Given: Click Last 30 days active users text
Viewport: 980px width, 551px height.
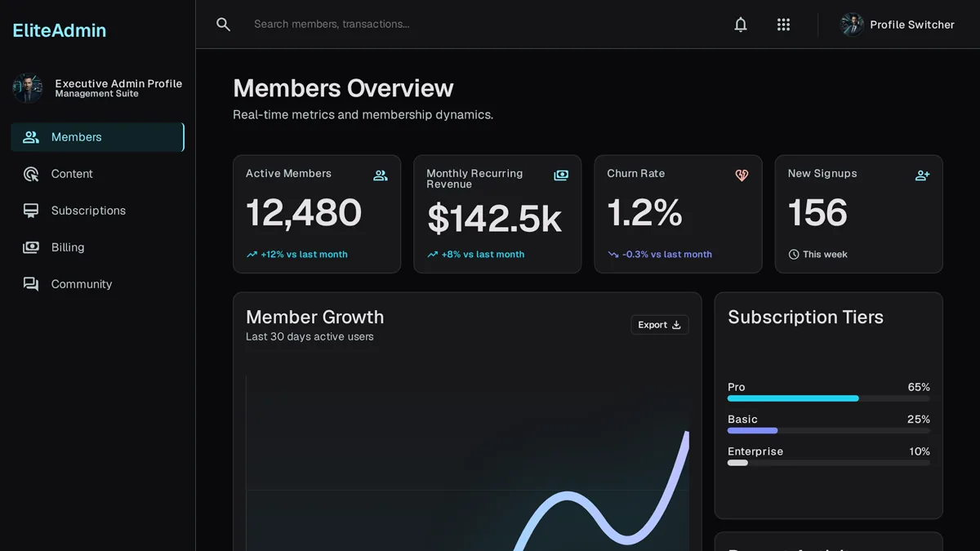Looking at the screenshot, I should click(310, 336).
